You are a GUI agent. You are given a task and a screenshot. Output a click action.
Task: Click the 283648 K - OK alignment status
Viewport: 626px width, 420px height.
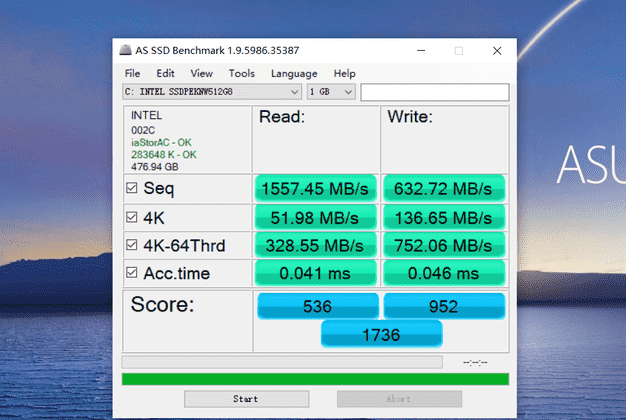164,155
